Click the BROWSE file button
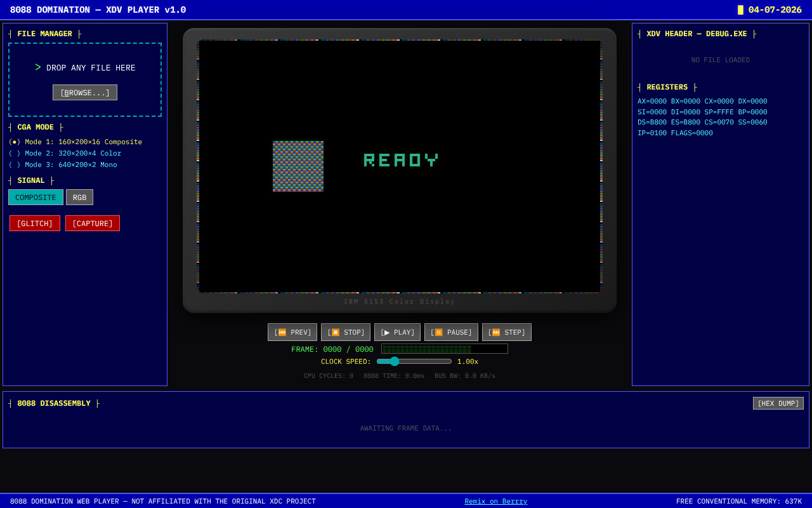 pos(85,93)
